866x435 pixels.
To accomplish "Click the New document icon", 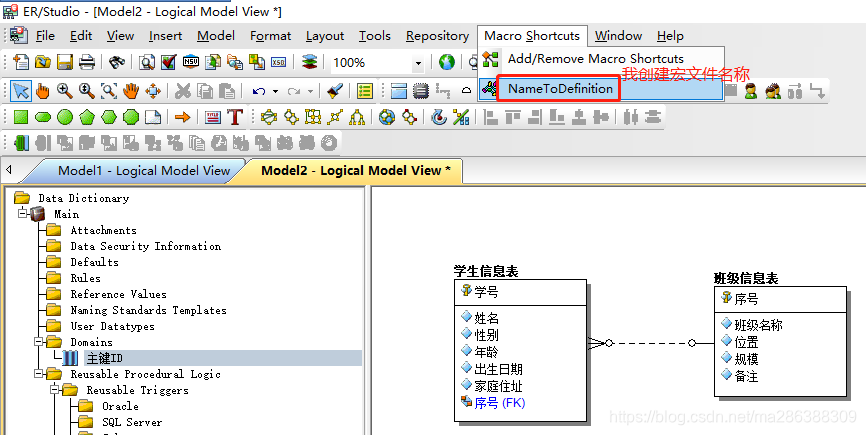I will (x=20, y=62).
